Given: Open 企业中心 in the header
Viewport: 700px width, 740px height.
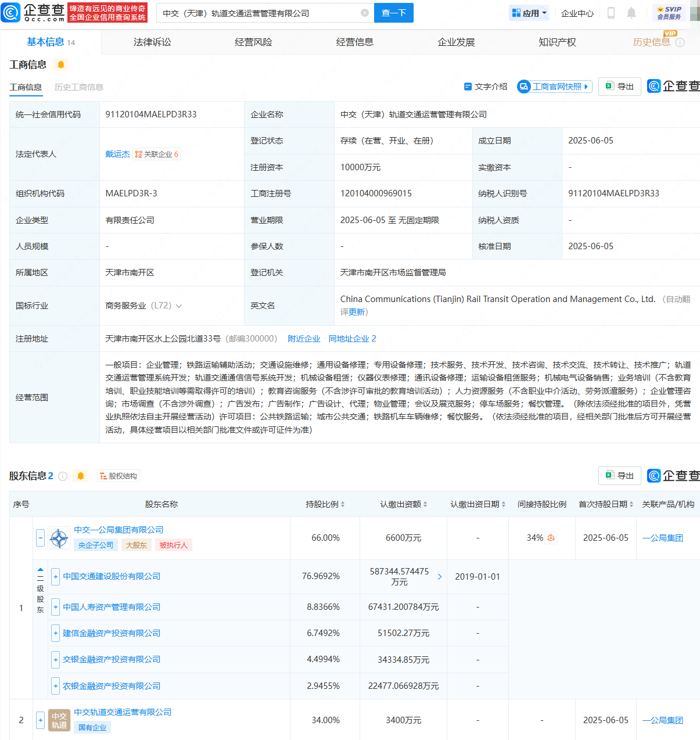Looking at the screenshot, I should (577, 13).
